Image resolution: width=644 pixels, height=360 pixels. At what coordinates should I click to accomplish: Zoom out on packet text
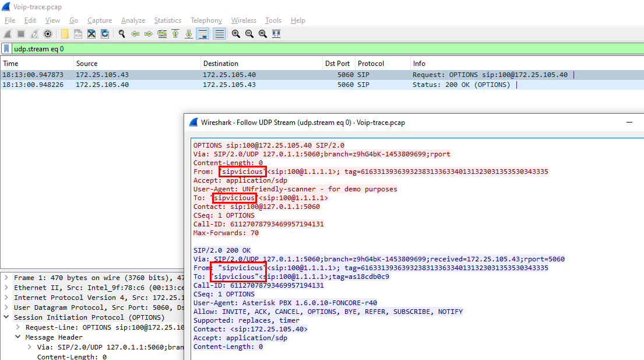coord(249,34)
